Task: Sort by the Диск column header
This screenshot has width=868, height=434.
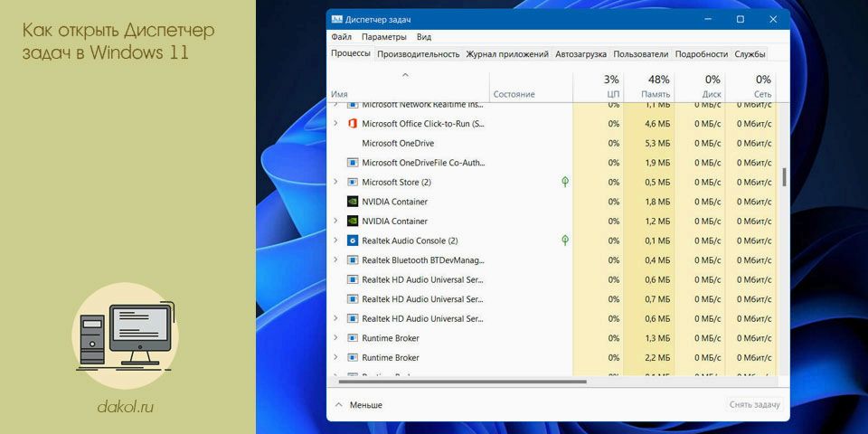Action: click(x=700, y=86)
